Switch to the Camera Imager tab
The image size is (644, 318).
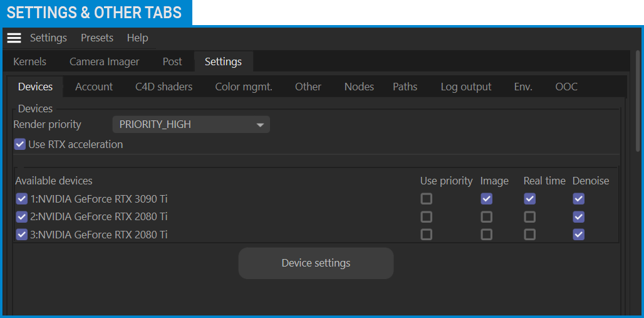pos(104,61)
